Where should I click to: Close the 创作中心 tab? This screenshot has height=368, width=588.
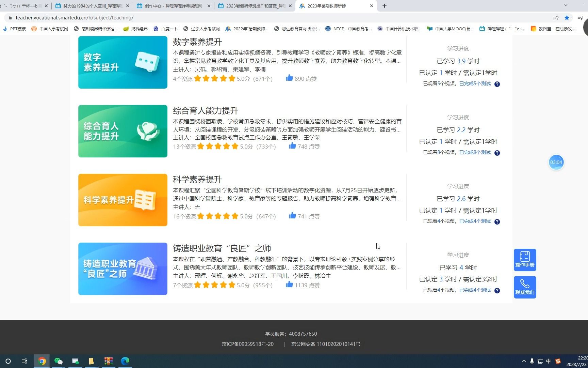(209, 6)
